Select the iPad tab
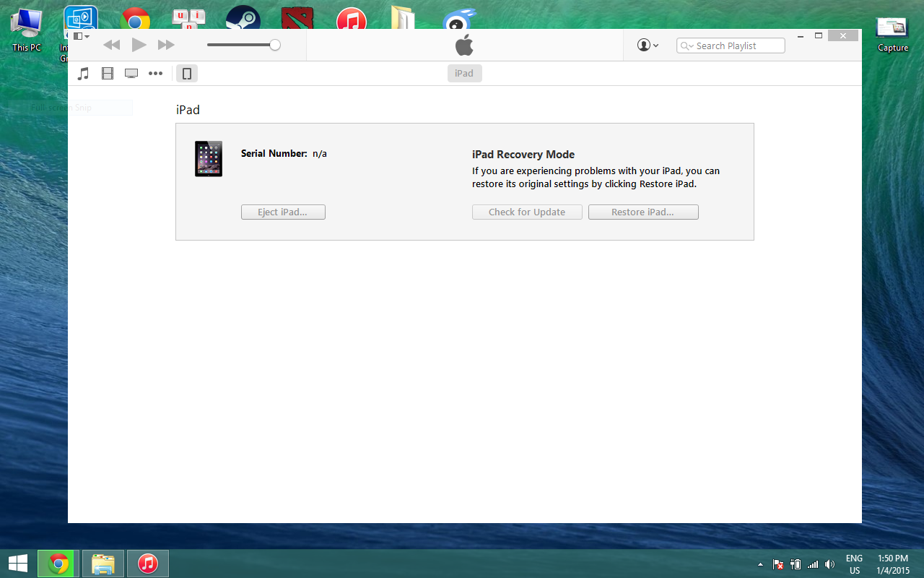Viewport: 924px width, 578px height. 464,74
